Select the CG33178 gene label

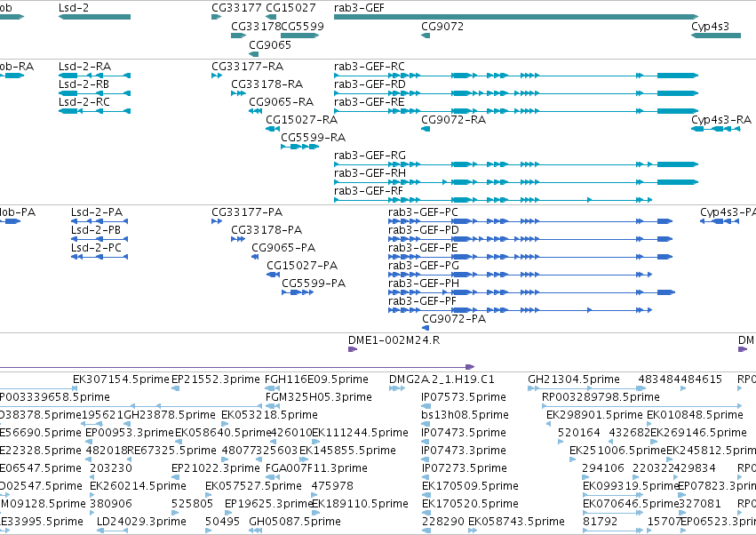click(256, 26)
